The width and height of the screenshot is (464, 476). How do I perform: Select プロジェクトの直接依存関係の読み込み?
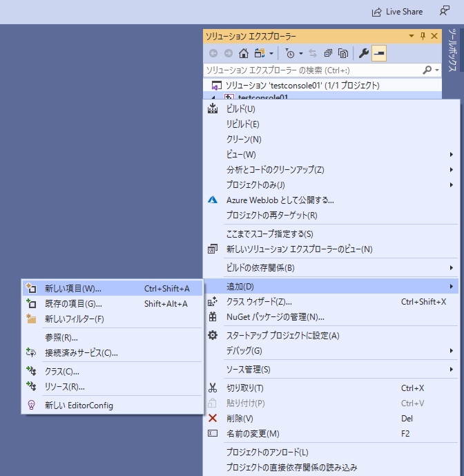pos(331,467)
